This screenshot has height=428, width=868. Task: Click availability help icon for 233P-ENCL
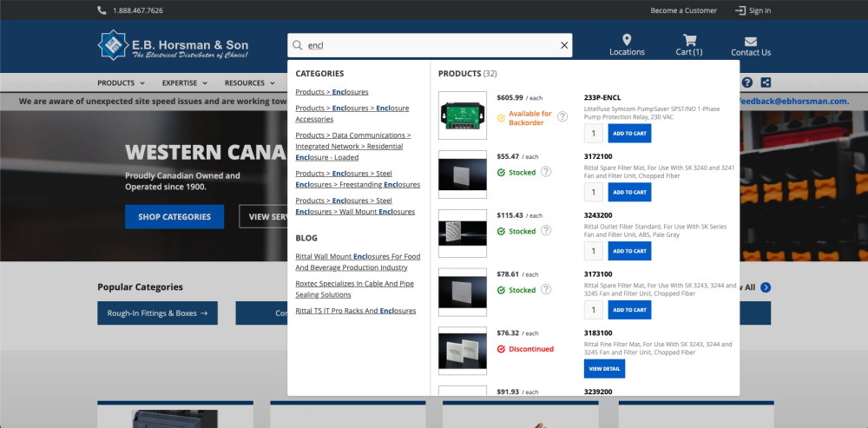(562, 117)
